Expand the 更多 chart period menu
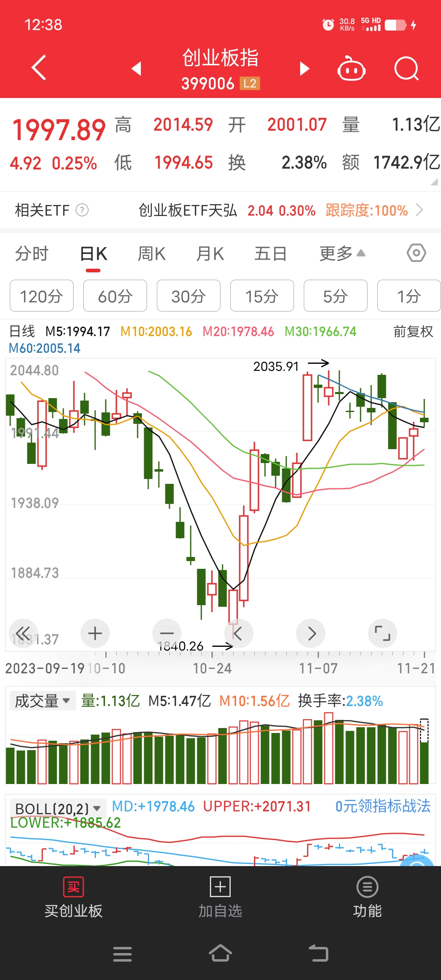 pyautogui.click(x=342, y=254)
